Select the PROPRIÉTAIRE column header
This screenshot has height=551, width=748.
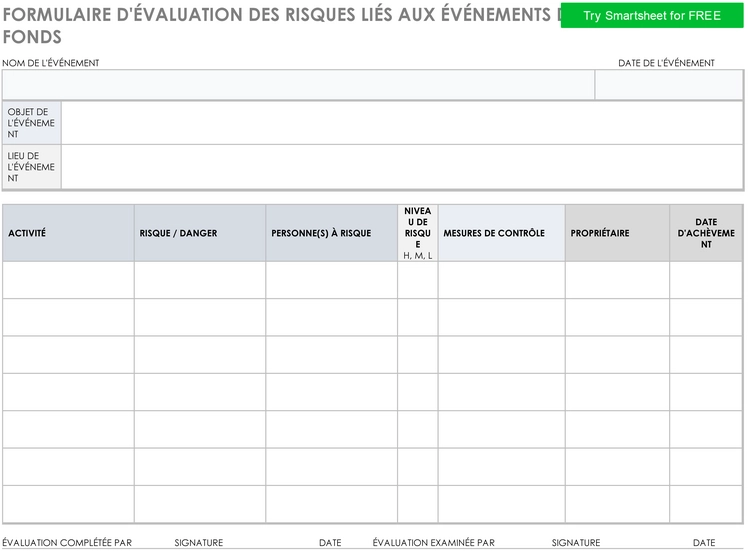(x=617, y=233)
